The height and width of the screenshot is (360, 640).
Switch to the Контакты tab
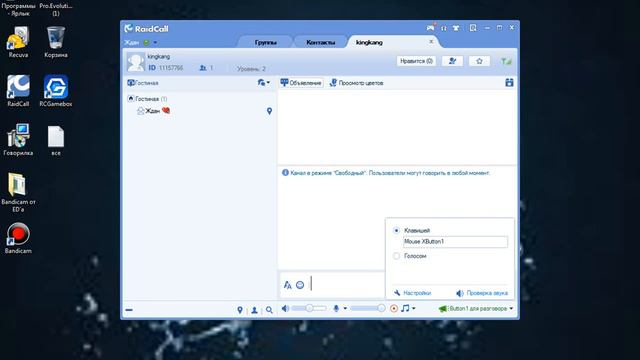pos(321,42)
